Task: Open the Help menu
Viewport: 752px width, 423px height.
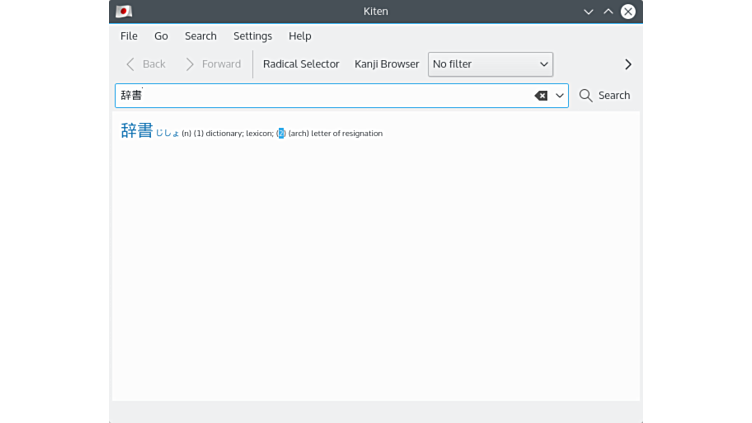Action: [300, 36]
